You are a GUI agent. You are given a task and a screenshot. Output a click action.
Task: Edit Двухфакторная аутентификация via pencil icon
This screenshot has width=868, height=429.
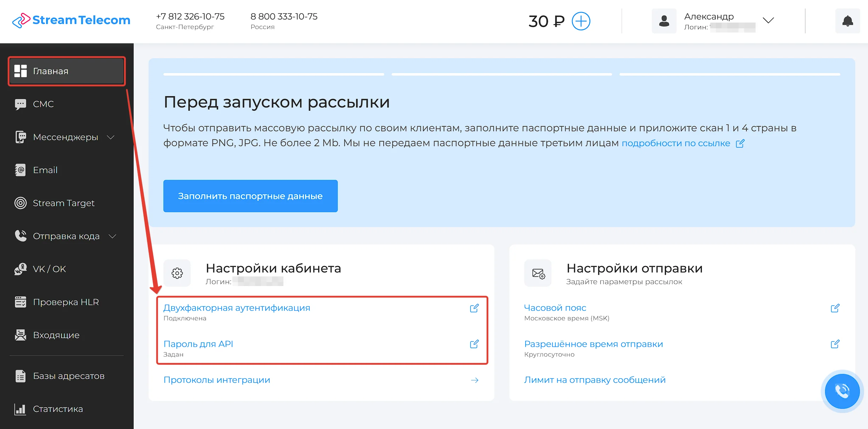pos(474,308)
